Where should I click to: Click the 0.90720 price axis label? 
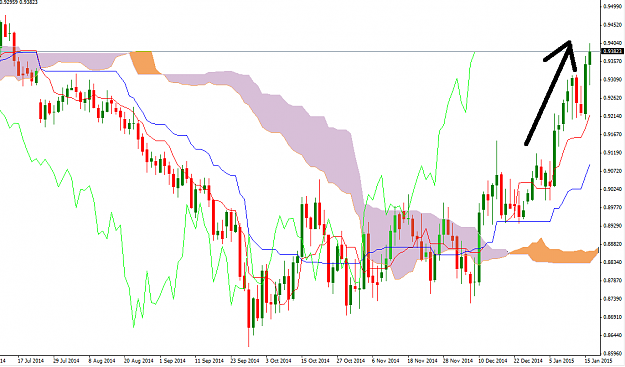pos(613,171)
